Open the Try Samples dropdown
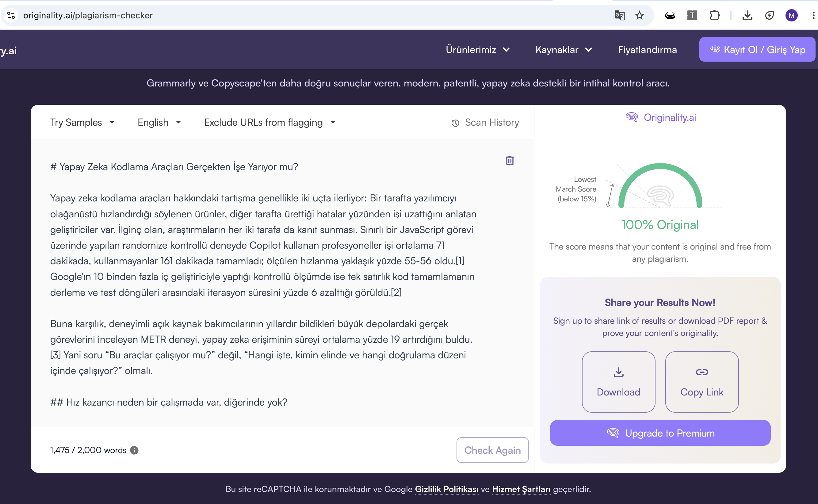Viewport: 818px width, 504px height. 82,122
